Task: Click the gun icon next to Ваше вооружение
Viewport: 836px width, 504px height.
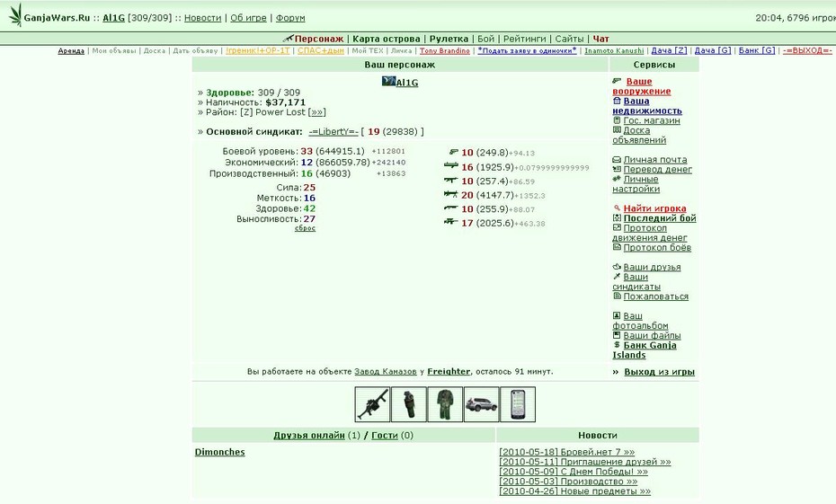Action: pos(617,81)
